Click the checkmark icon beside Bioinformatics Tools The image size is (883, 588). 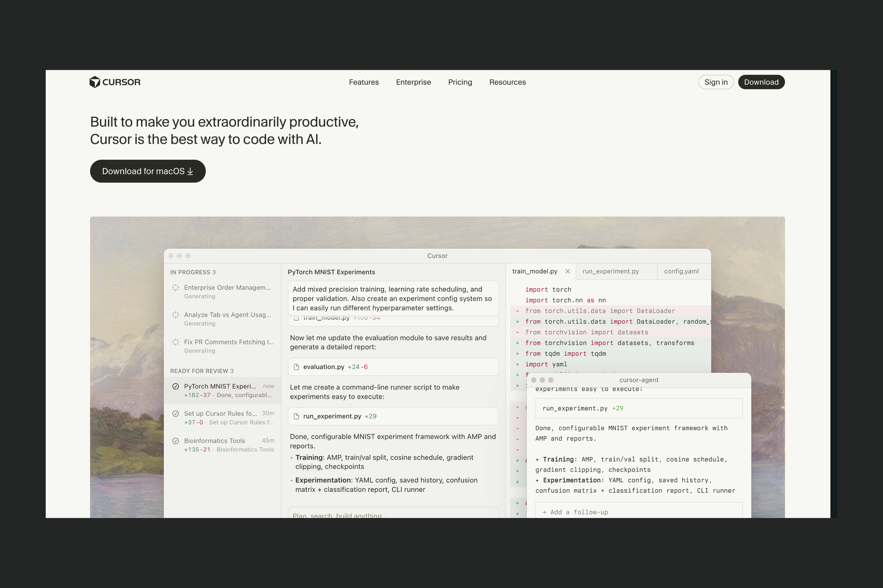(175, 441)
